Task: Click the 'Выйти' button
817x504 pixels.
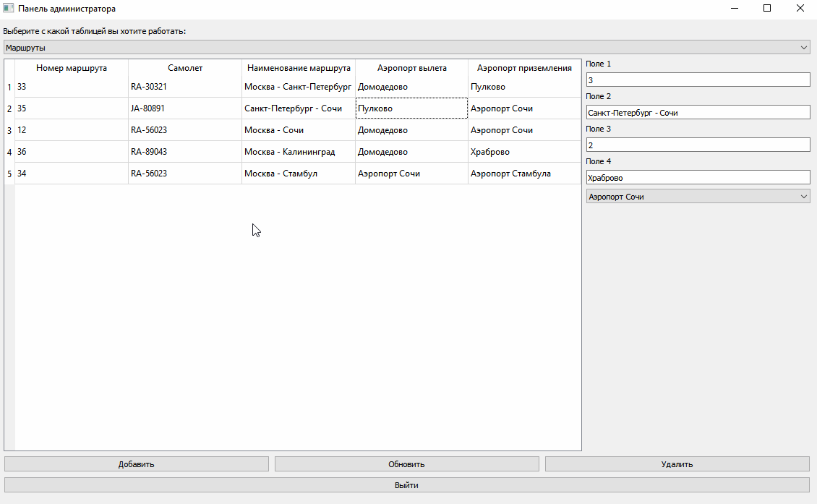Action: (406, 485)
